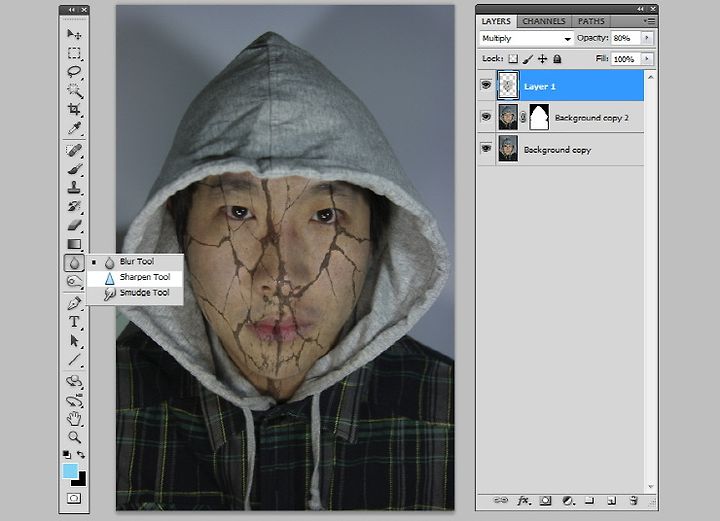This screenshot has width=720, height=521.
Task: Click the Fill 100% field
Action: pos(626,59)
